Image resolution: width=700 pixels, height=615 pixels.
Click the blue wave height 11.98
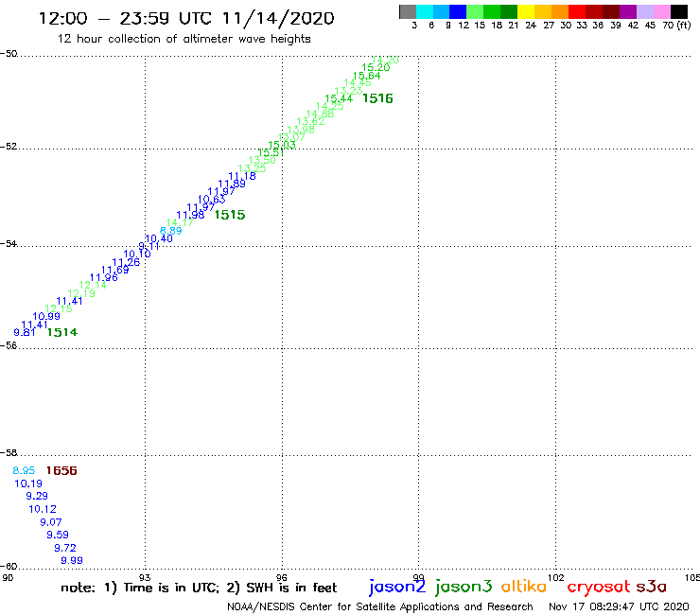coord(191,216)
